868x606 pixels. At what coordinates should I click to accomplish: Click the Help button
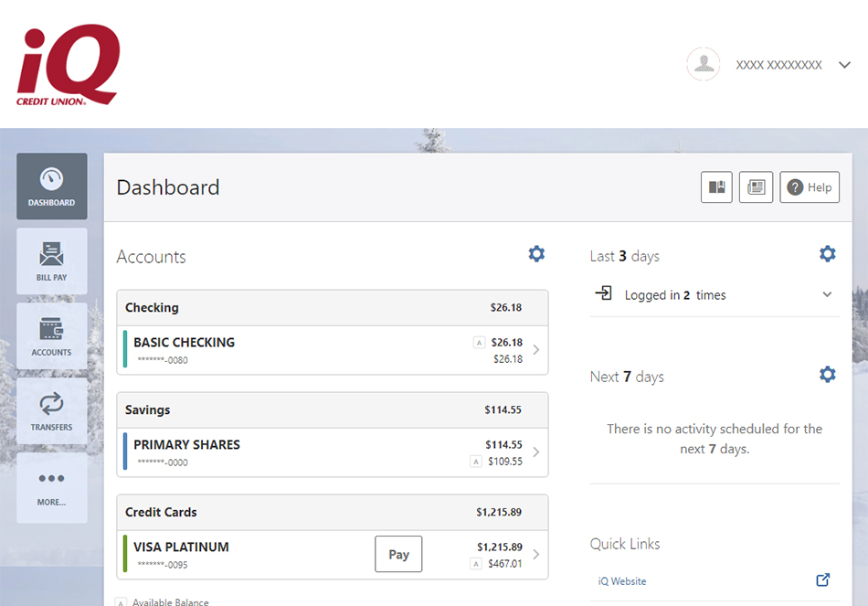810,187
